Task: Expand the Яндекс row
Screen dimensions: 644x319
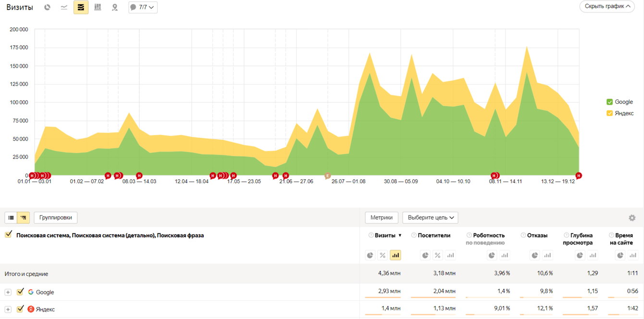Action: [8, 309]
